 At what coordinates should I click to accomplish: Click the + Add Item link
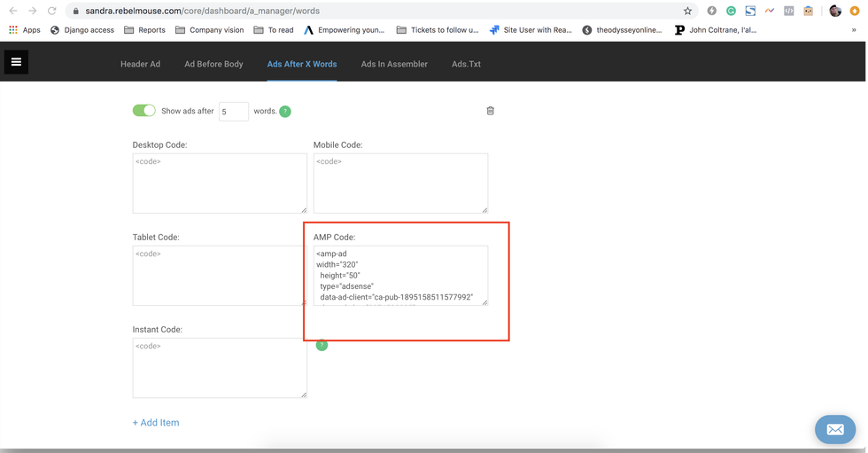click(x=156, y=423)
